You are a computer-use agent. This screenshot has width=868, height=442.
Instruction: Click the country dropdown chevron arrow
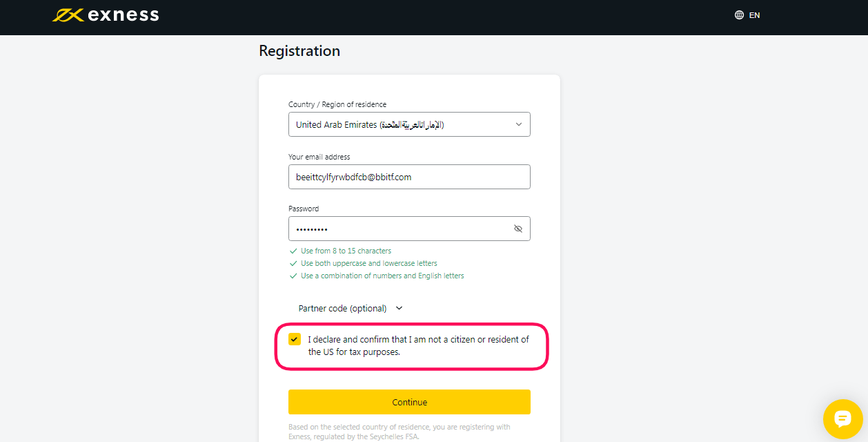tap(519, 124)
